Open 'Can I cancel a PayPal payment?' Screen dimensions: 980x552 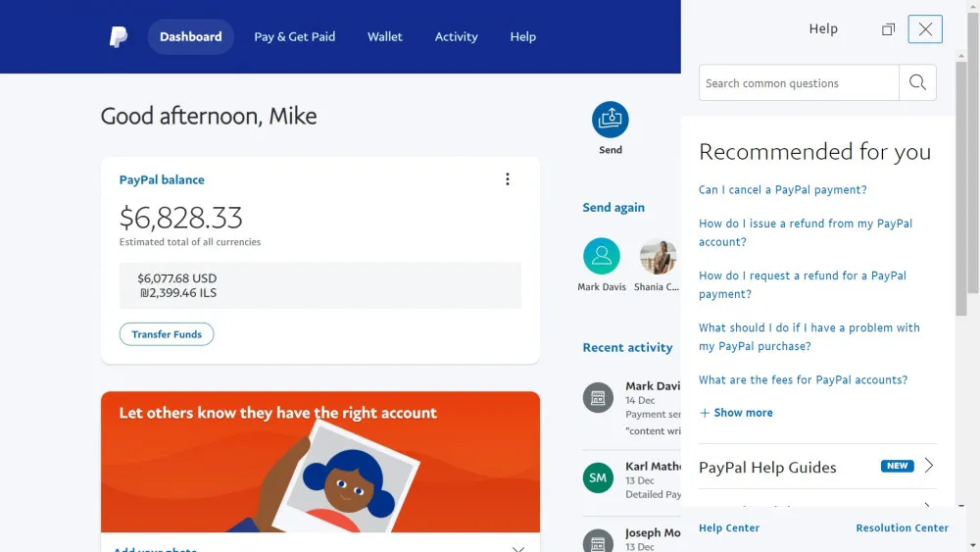coord(782,189)
